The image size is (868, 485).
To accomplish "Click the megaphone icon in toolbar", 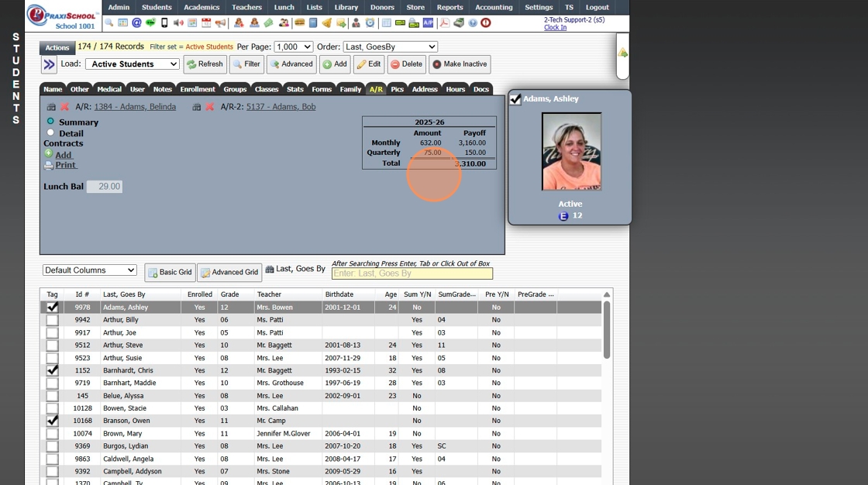I will pyautogui.click(x=220, y=22).
